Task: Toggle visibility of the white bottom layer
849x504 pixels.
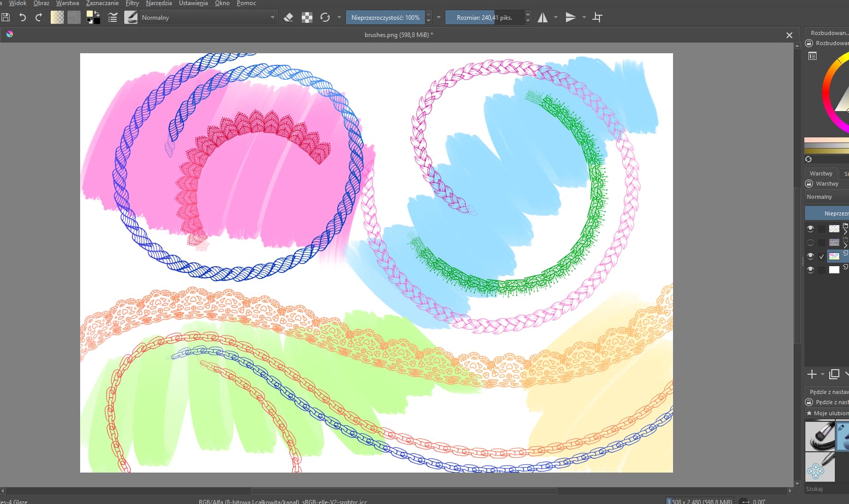Action: coord(810,270)
